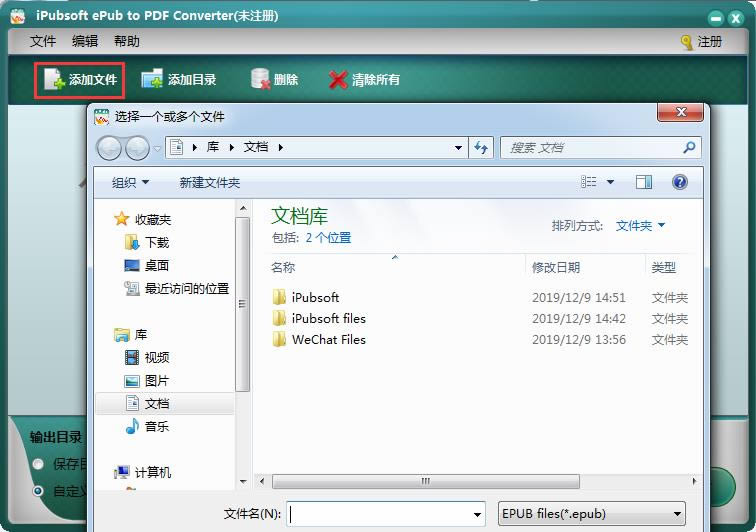Click 新建文件夹 button
The image size is (756, 532).
click(210, 183)
